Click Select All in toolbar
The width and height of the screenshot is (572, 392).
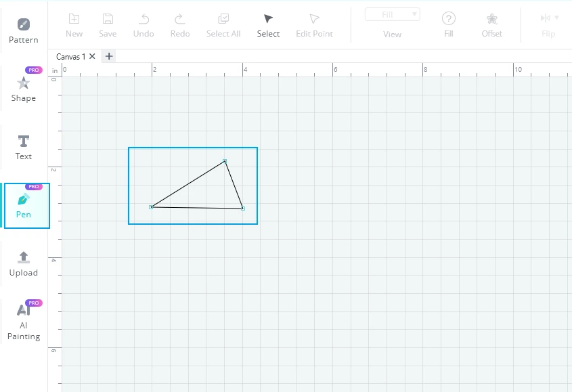tap(223, 26)
